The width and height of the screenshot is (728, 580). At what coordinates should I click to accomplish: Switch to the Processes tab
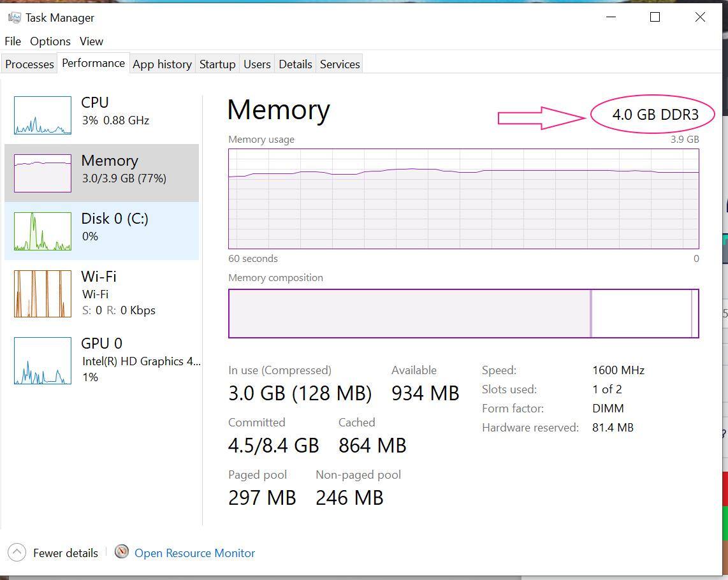point(29,64)
